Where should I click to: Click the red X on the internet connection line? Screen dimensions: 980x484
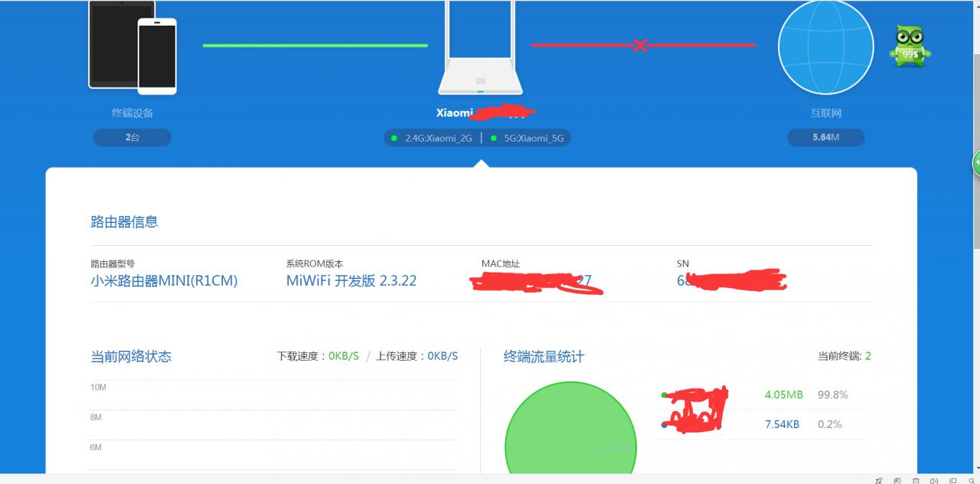(x=640, y=45)
